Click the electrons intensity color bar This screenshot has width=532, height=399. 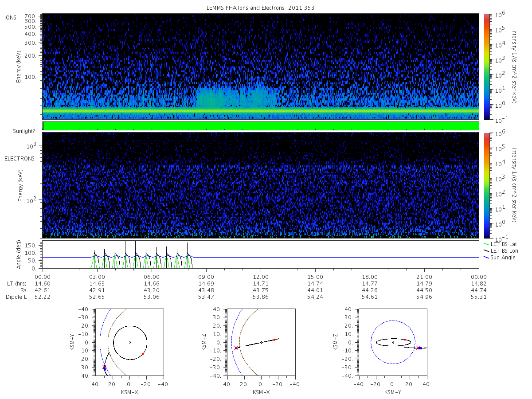tap(486, 185)
